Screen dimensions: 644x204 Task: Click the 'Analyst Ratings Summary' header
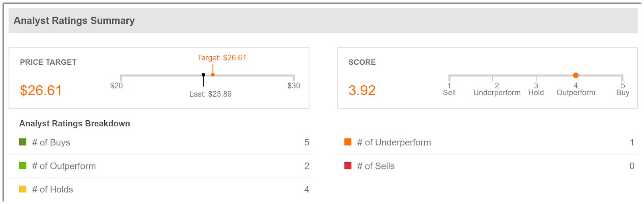[74, 21]
